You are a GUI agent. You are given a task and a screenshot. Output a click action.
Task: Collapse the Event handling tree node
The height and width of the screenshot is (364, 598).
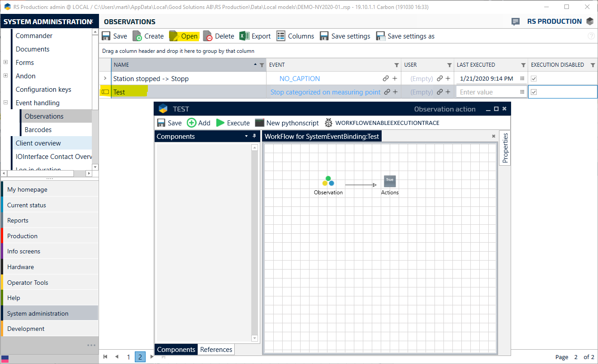(x=6, y=103)
